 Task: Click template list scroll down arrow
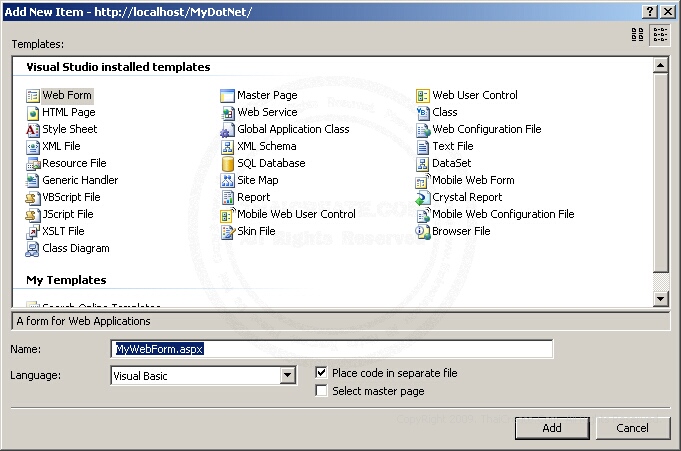[x=660, y=298]
